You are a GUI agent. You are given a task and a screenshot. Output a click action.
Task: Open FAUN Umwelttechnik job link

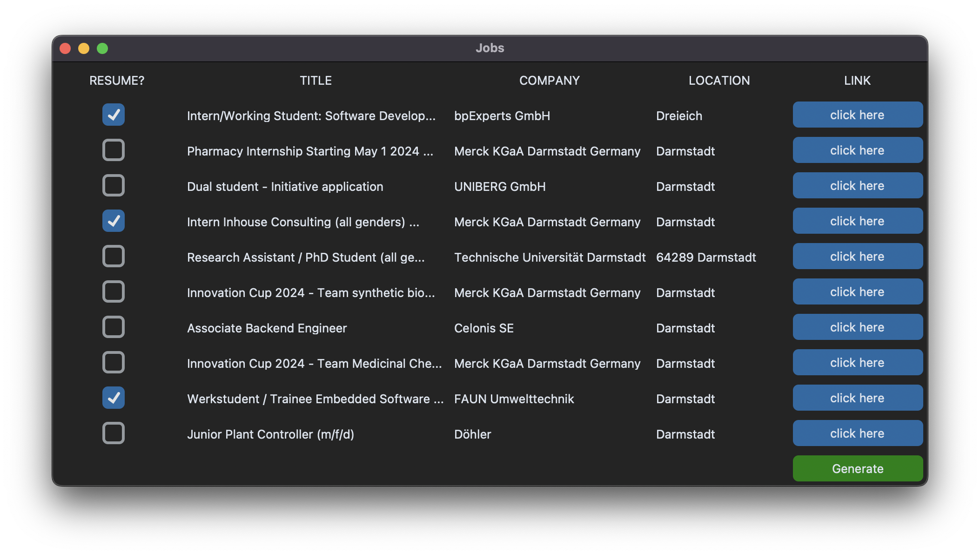click(x=857, y=398)
